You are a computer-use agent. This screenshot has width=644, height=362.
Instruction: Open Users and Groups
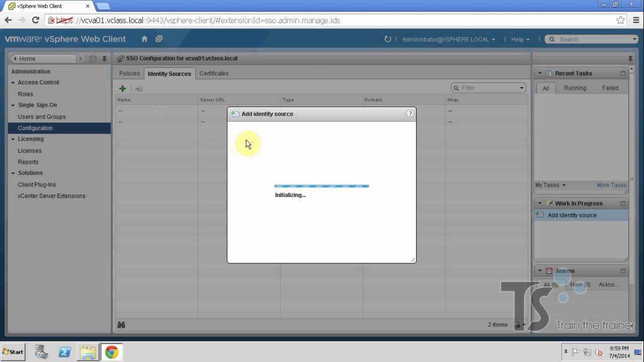pyautogui.click(x=42, y=117)
